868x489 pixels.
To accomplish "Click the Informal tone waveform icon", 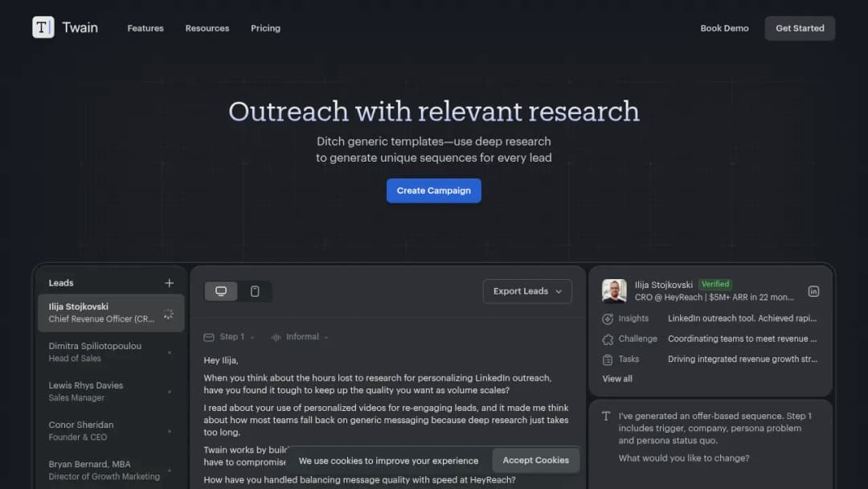I will coord(276,337).
